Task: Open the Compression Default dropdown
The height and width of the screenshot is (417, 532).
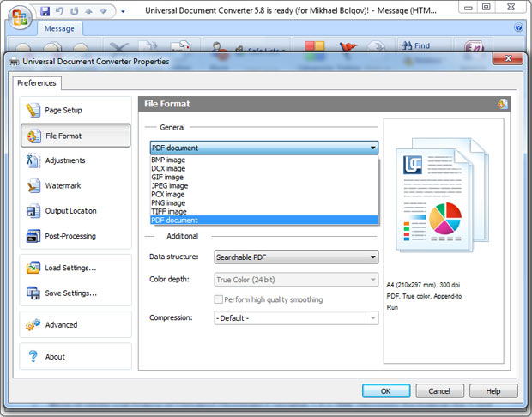Action: tap(296, 318)
